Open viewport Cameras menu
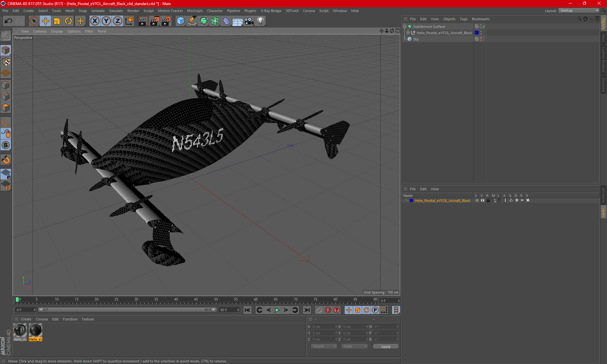The height and width of the screenshot is (364, 607). tap(40, 31)
